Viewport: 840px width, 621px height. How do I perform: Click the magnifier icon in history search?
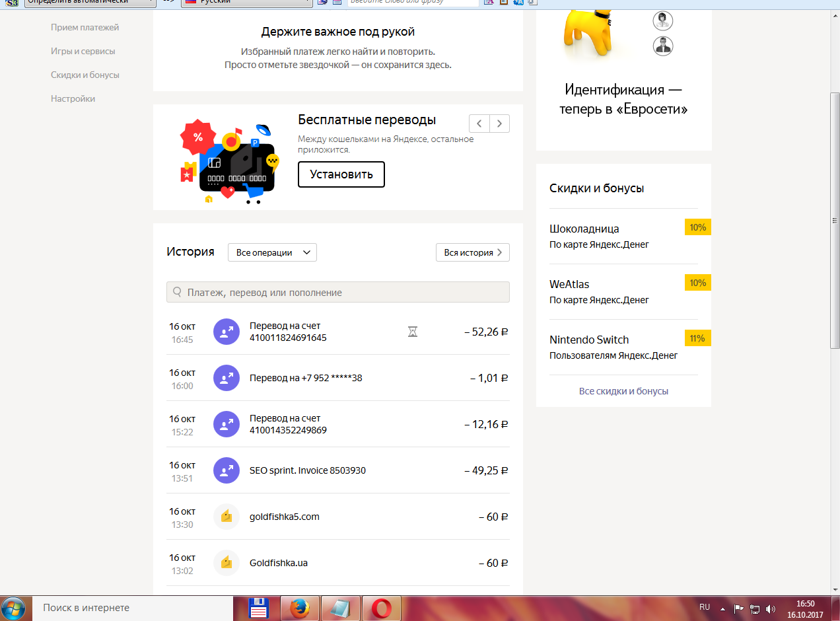[177, 292]
